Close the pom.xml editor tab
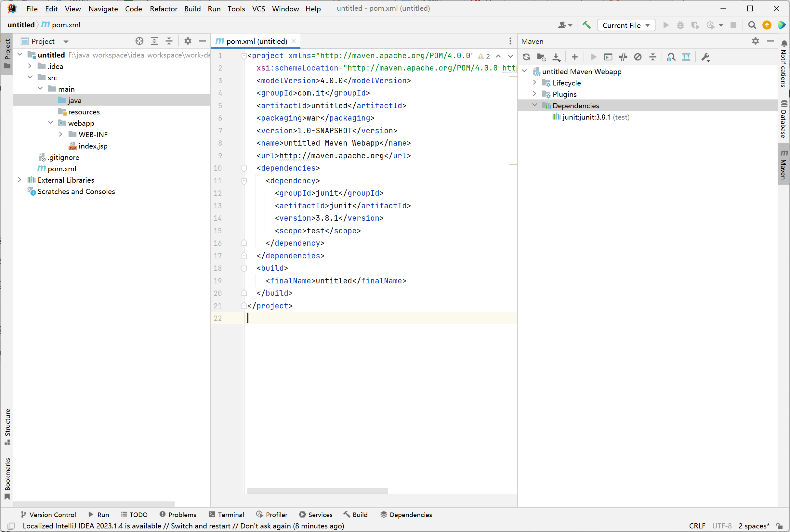The image size is (790, 532). coord(294,41)
